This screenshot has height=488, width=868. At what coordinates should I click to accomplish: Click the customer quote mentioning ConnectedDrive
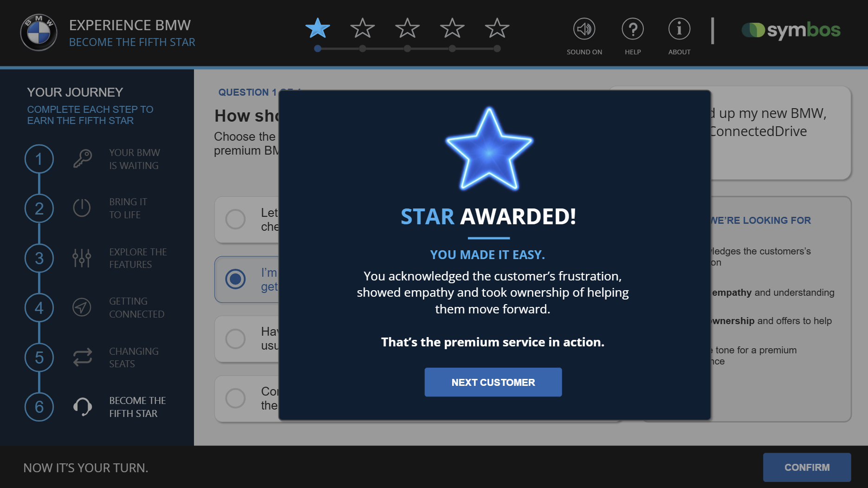pos(769,122)
